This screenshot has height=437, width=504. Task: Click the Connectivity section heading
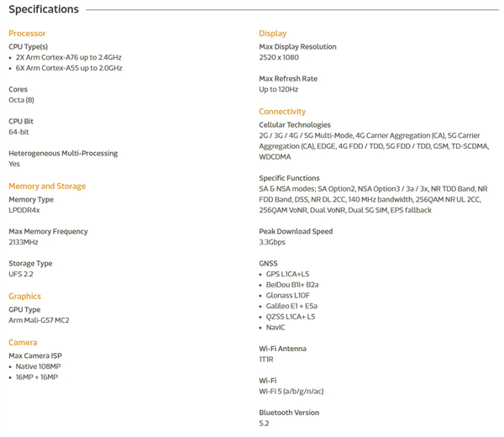[x=282, y=112]
